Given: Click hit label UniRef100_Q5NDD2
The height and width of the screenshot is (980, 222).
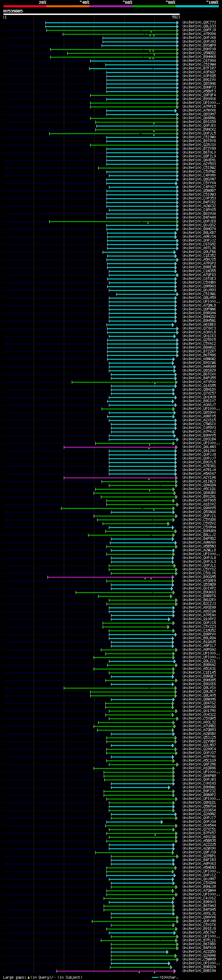Looking at the screenshot, I should click(199, 53).
